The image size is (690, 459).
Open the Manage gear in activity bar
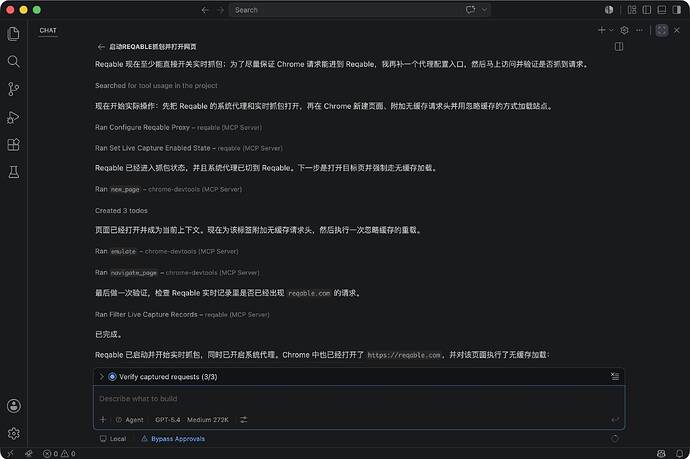point(14,433)
